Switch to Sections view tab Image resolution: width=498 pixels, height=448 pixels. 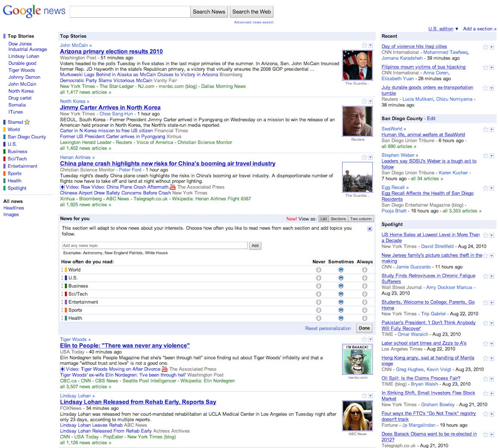point(338,219)
